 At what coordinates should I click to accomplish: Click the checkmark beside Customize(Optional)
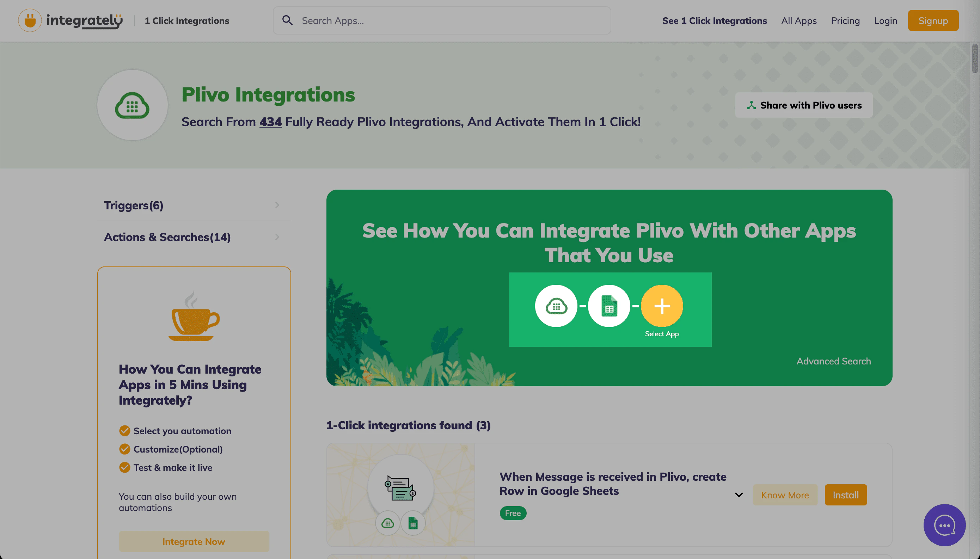click(124, 449)
